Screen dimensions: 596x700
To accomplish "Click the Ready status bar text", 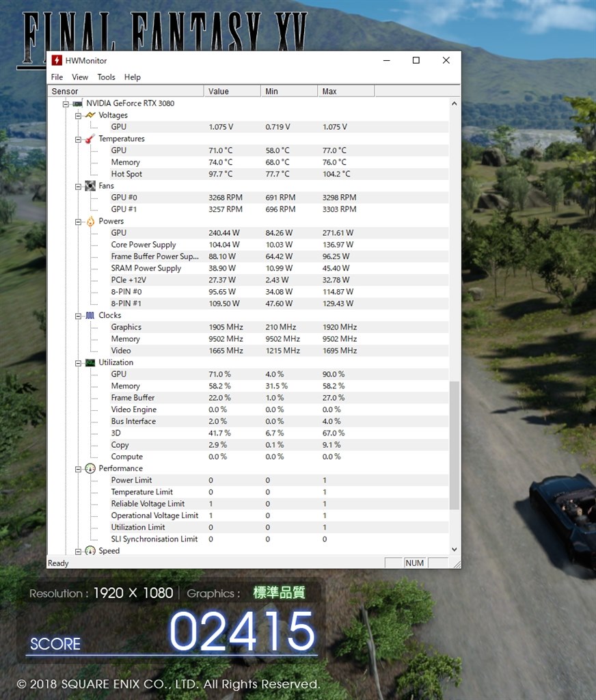I will 59,563.
